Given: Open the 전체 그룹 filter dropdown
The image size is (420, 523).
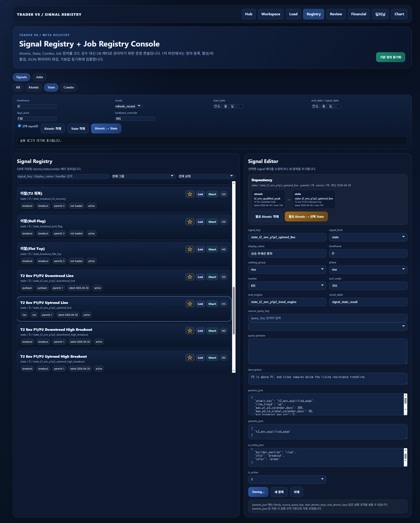Looking at the screenshot, I should [143, 176].
